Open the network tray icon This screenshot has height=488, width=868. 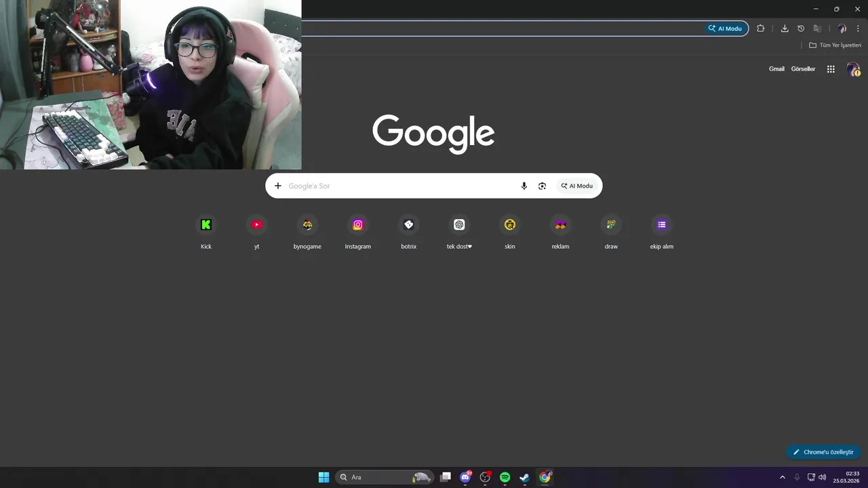811,477
